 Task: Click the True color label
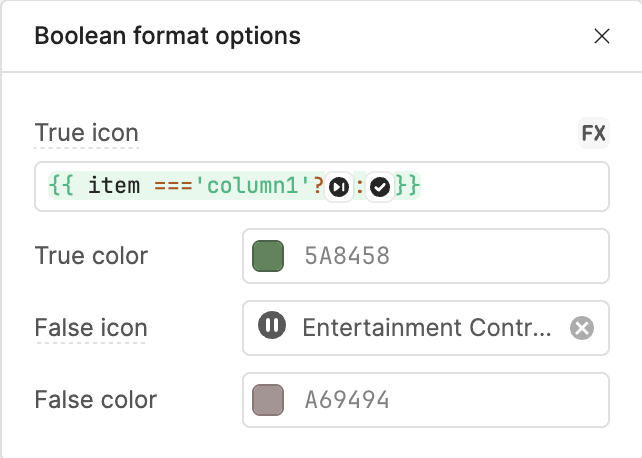(91, 256)
